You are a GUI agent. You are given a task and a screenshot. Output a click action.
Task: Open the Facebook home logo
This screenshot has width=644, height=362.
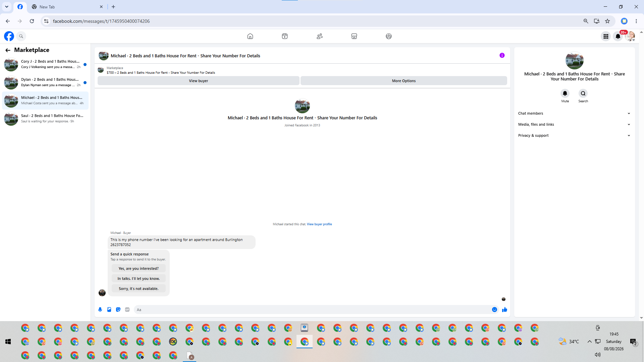coord(9,36)
